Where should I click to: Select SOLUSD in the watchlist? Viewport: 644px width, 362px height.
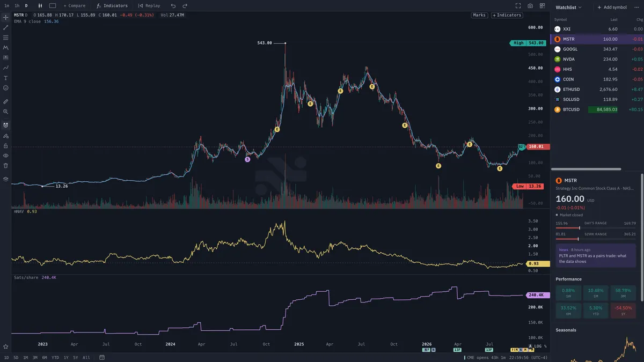(x=597, y=99)
